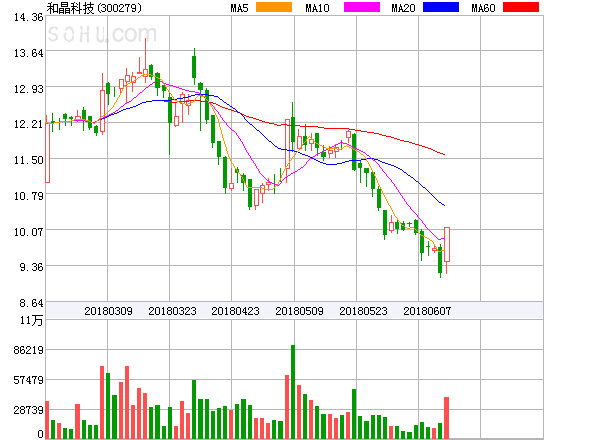The height and width of the screenshot is (440, 600).
Task: Click the 20180323 date label
Action: (x=172, y=311)
